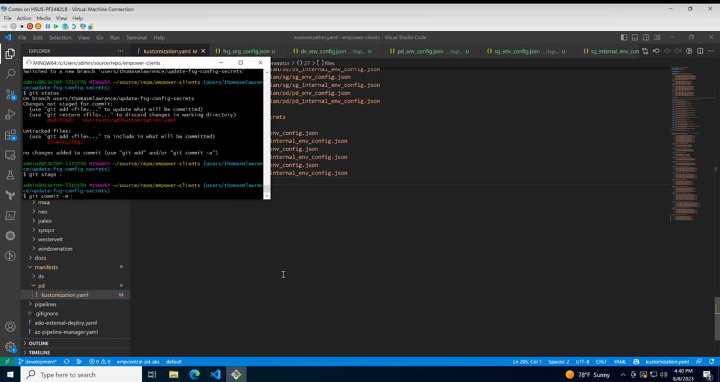Open VS Code Go menu

tap(100, 38)
